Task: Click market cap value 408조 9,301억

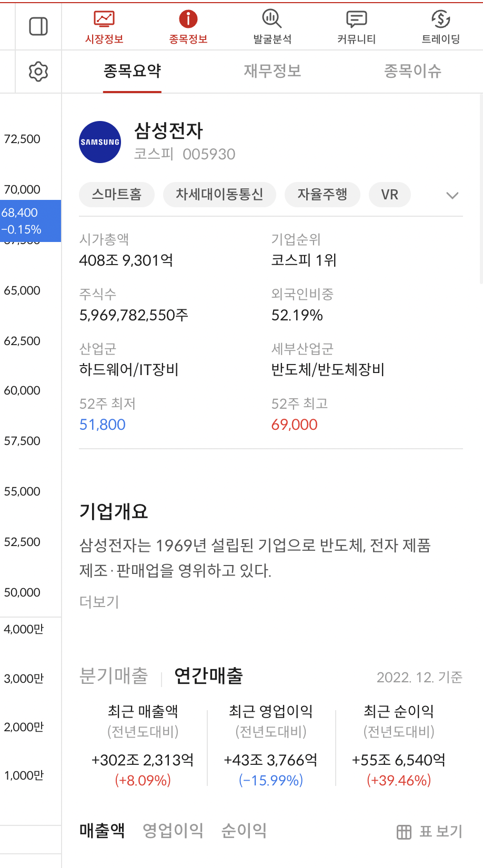Action: (126, 260)
